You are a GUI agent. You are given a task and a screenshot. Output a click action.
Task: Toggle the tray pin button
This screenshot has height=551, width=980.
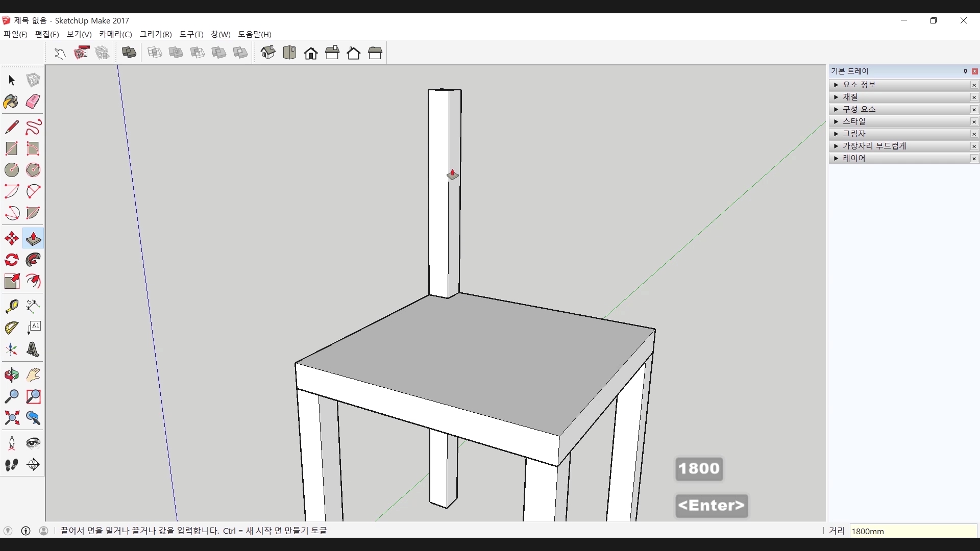click(965, 71)
